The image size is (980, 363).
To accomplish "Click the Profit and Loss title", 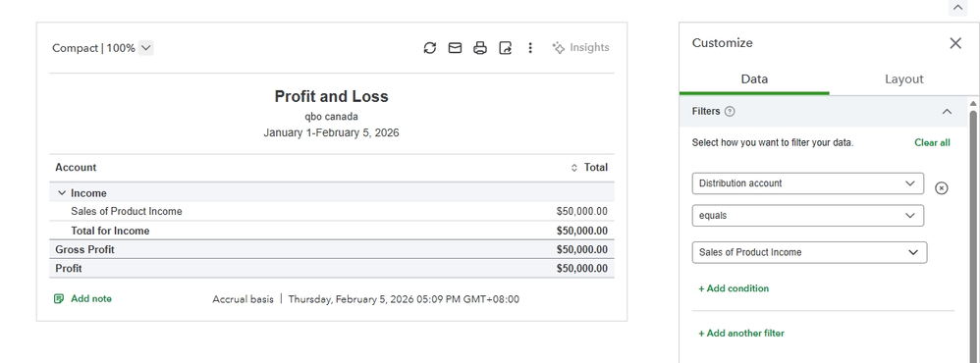I will [x=331, y=96].
